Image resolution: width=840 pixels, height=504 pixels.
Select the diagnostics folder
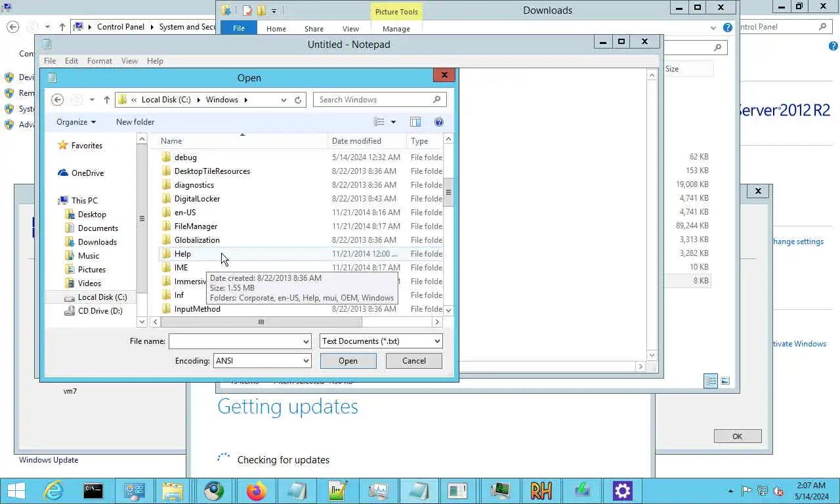point(194,185)
